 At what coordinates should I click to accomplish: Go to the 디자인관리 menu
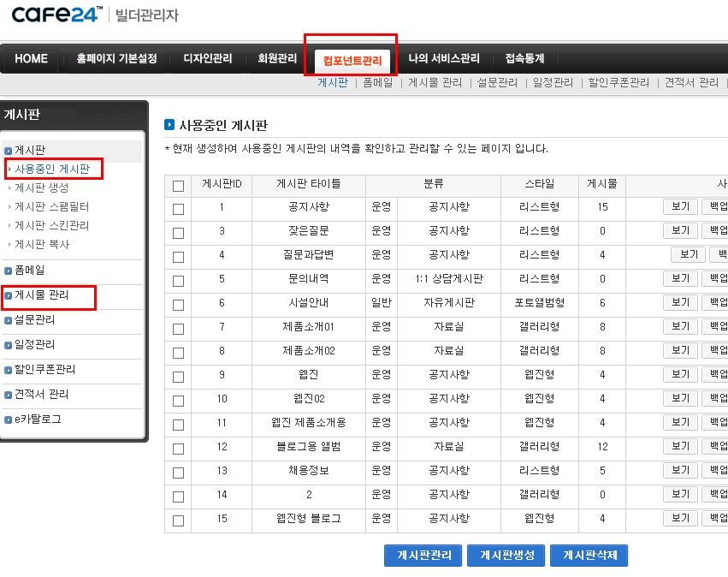(x=207, y=59)
